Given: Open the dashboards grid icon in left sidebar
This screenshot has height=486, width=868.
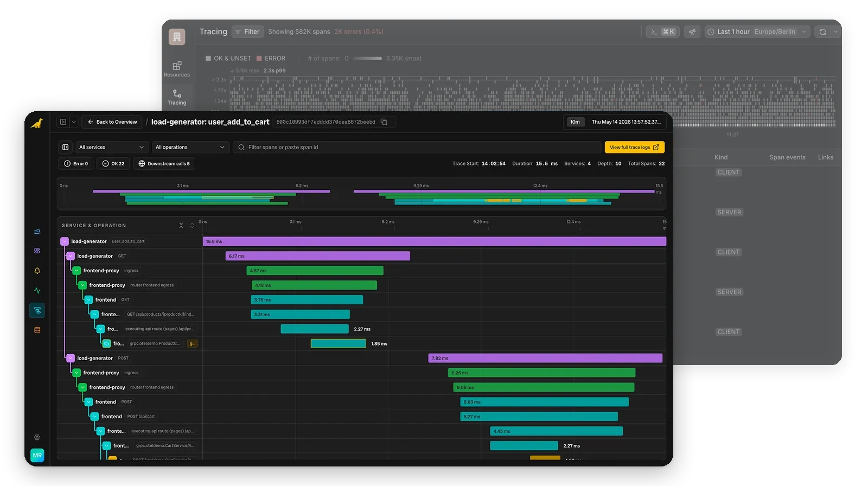Looking at the screenshot, I should point(37,251).
